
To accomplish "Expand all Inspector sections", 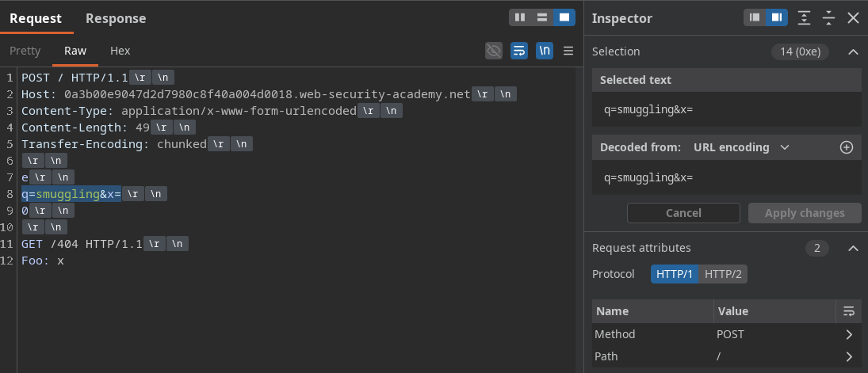I will [x=804, y=17].
